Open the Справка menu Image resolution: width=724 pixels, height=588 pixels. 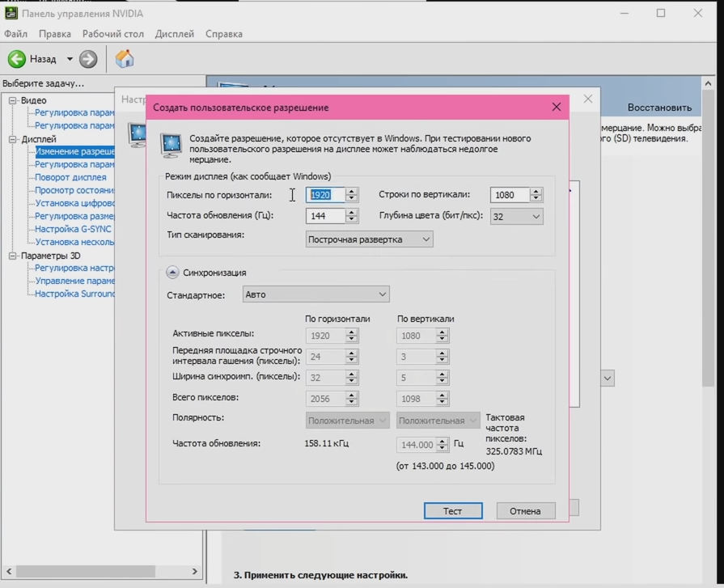click(224, 34)
